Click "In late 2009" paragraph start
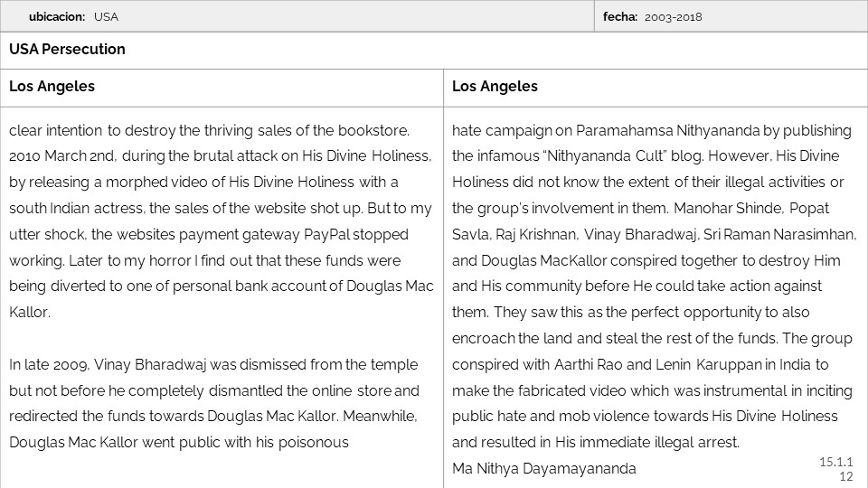The width and height of the screenshot is (868, 488). [48, 365]
